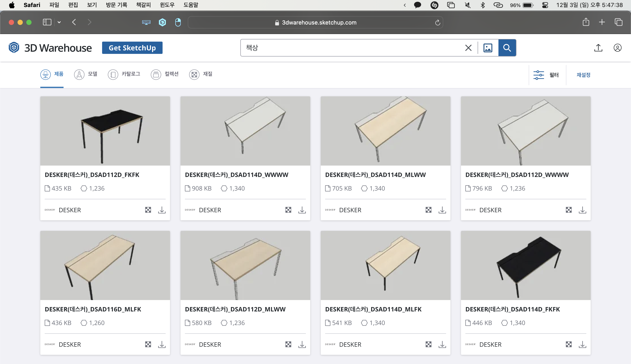View materials of DSAD114D_FKFK card
631x364 pixels.
569,345
